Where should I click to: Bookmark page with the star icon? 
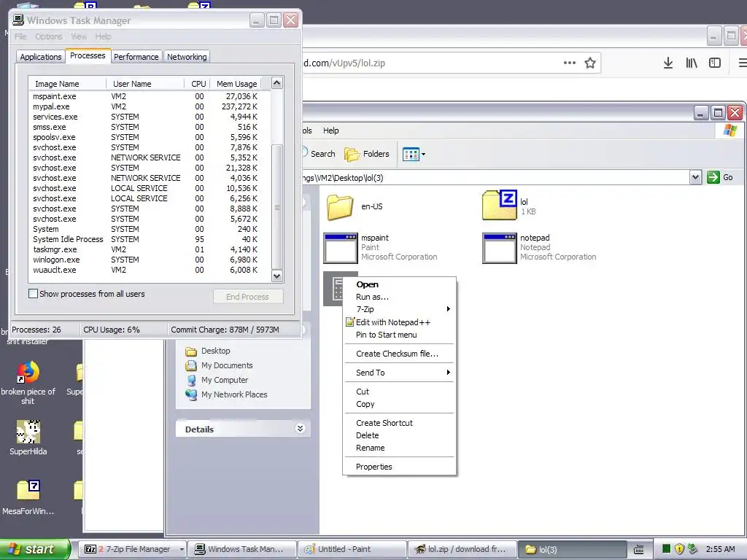pyautogui.click(x=589, y=63)
